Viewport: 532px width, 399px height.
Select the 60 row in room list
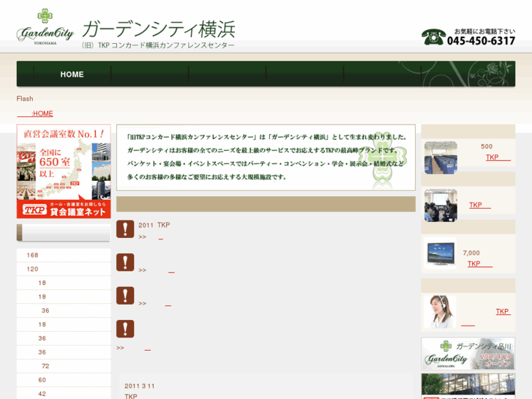pyautogui.click(x=64, y=380)
